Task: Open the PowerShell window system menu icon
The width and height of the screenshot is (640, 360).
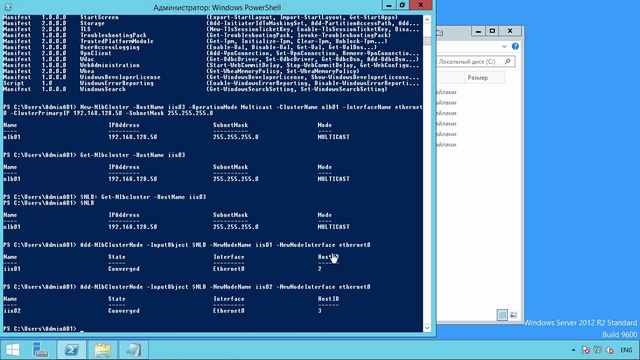Action: [8, 7]
